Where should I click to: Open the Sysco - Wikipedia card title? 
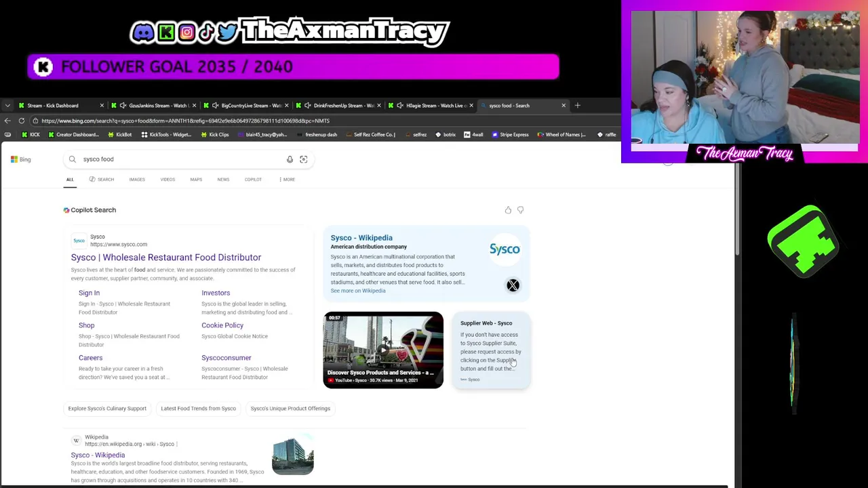(x=361, y=238)
